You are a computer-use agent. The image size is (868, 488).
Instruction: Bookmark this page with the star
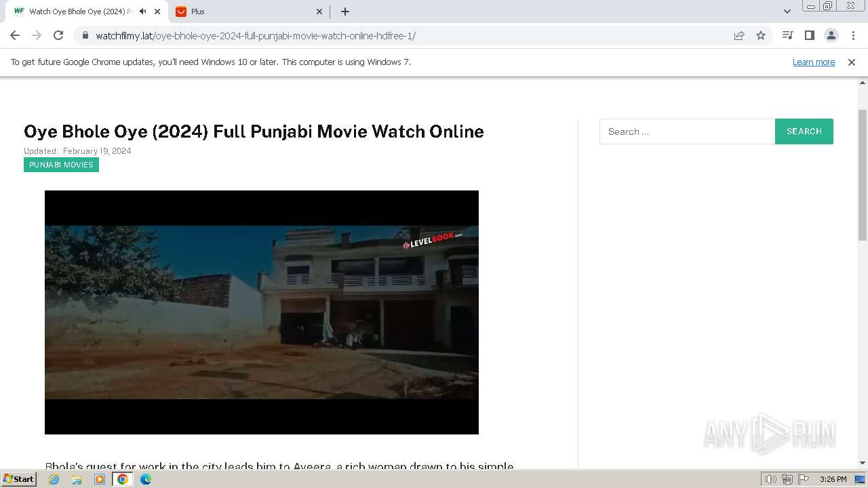761,36
